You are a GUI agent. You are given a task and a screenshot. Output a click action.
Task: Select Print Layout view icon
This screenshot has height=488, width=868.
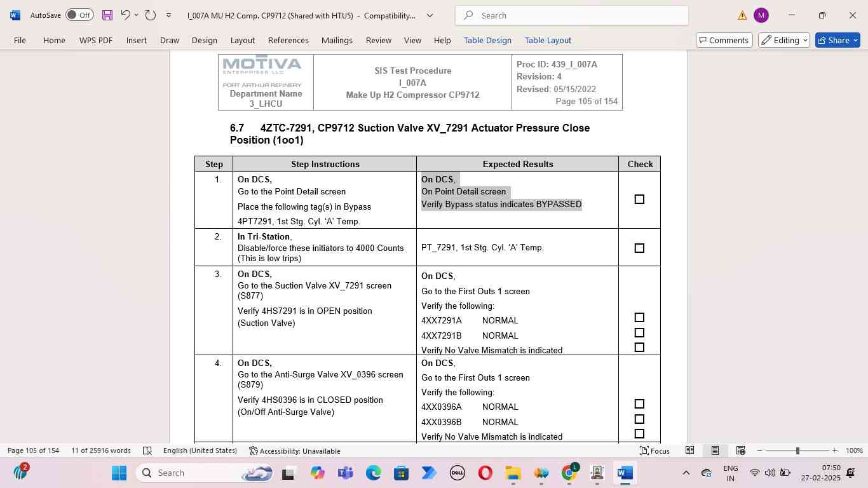[x=715, y=451]
